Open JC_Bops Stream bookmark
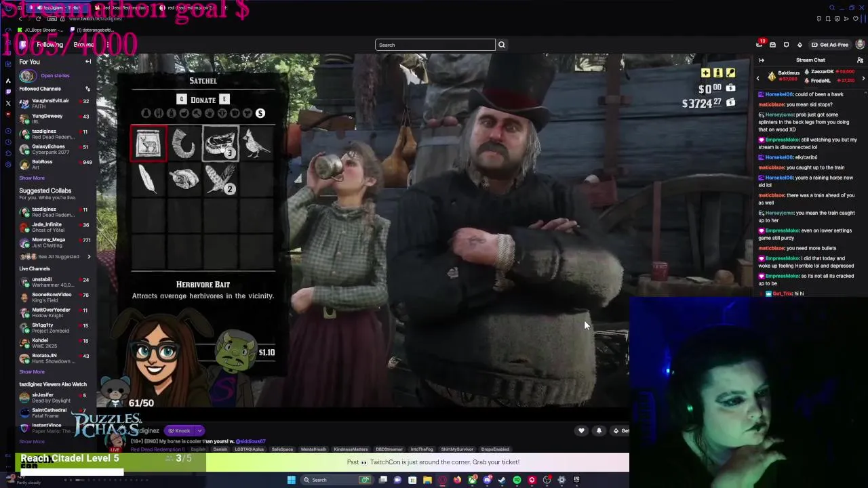 point(41,30)
